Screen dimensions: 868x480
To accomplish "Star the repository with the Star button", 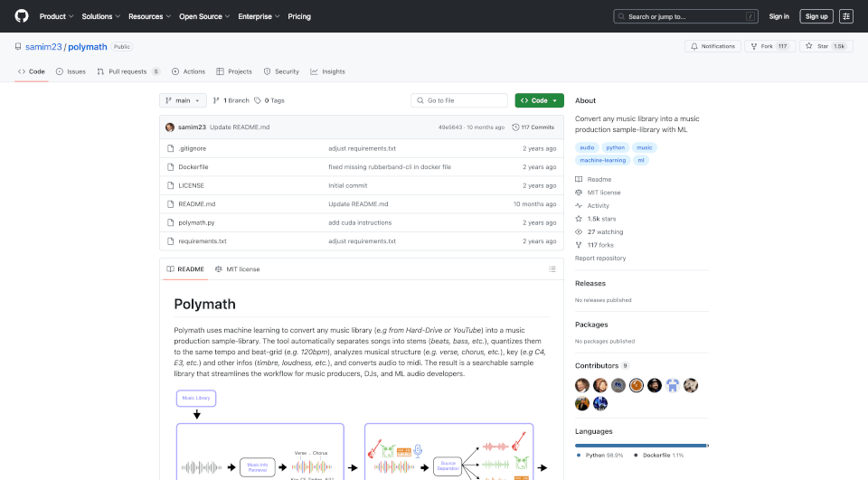I will (x=826, y=46).
